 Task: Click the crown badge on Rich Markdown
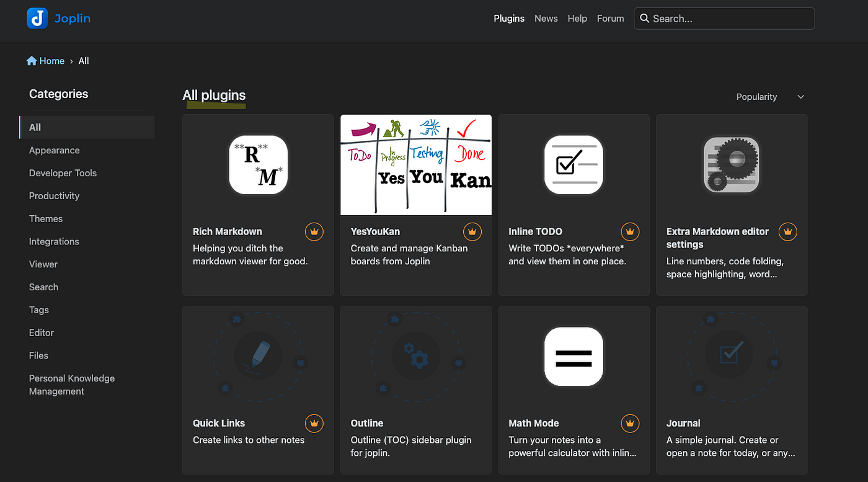[x=314, y=232]
